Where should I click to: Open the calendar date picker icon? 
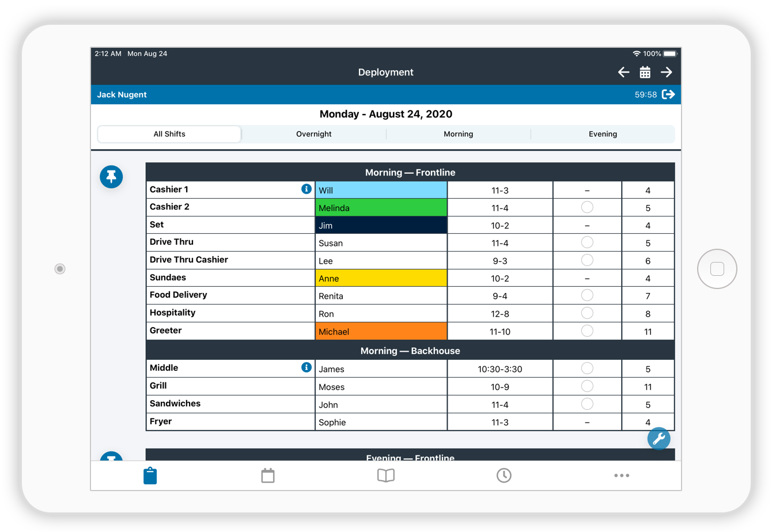pos(645,72)
